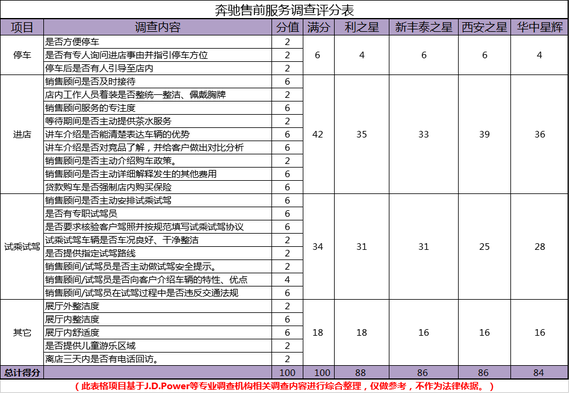Click 华中星辉 total score 84

[x=539, y=373]
